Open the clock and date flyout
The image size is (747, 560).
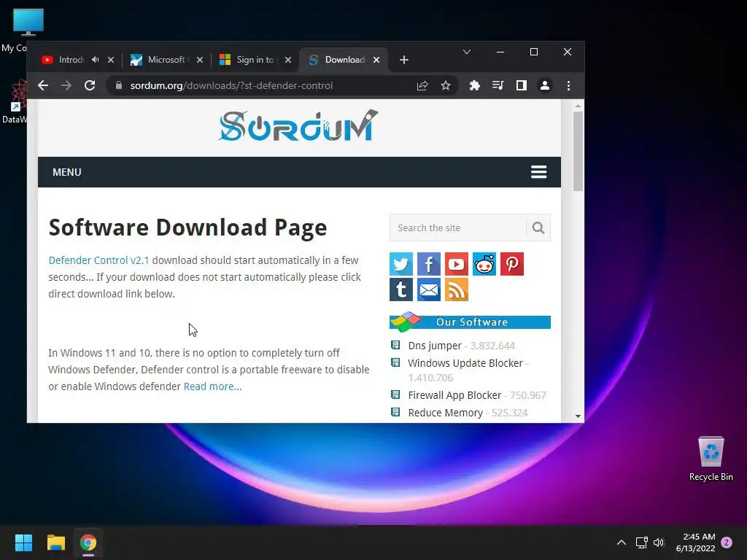click(695, 542)
